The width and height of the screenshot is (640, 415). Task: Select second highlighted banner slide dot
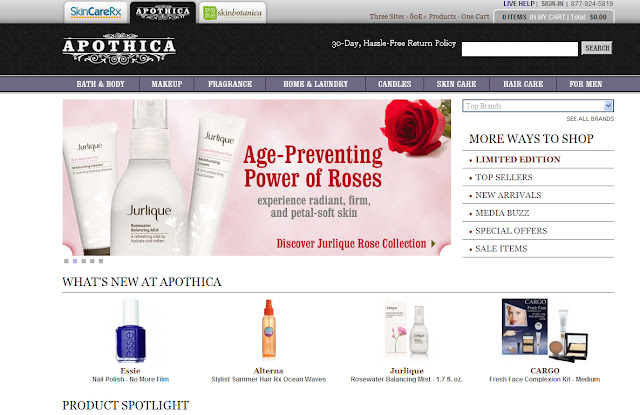tap(75, 261)
